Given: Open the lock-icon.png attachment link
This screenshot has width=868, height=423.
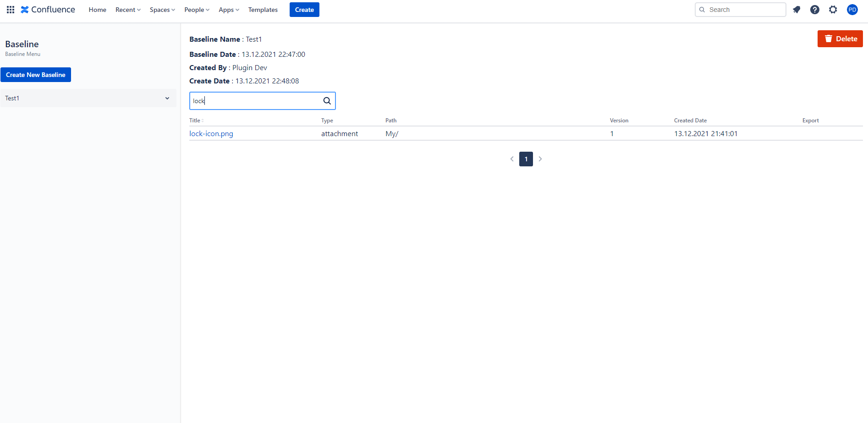Looking at the screenshot, I should [x=211, y=134].
